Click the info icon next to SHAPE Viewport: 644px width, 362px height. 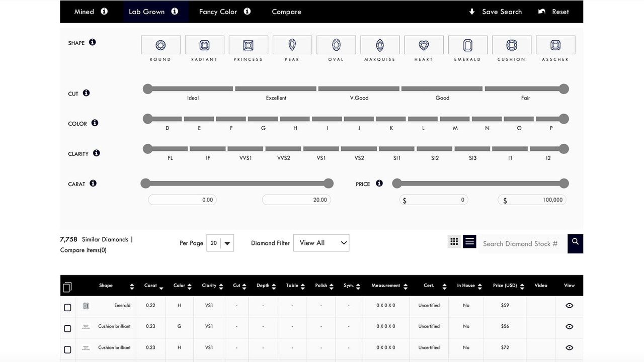click(x=93, y=42)
